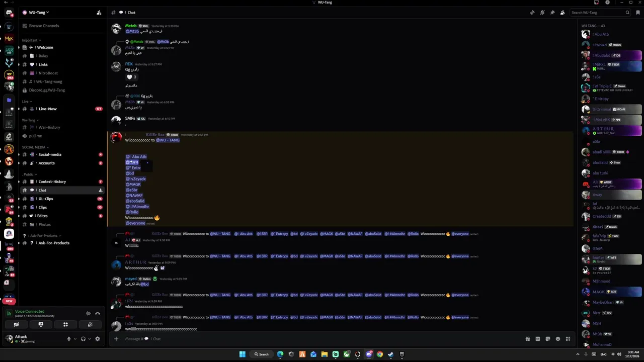Click the heart reaction on RDX's message
The image size is (644, 362).
pos(131,77)
